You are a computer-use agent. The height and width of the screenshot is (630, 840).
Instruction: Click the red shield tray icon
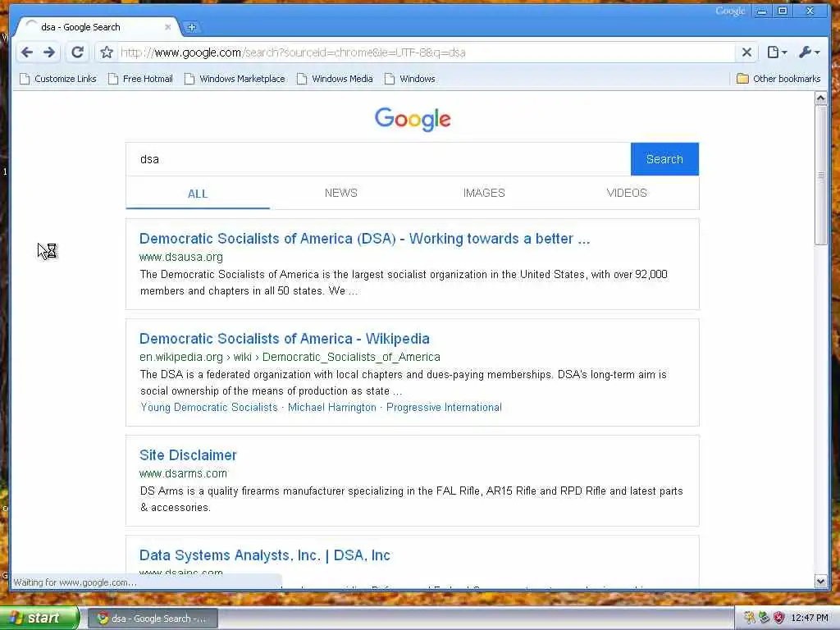779,618
